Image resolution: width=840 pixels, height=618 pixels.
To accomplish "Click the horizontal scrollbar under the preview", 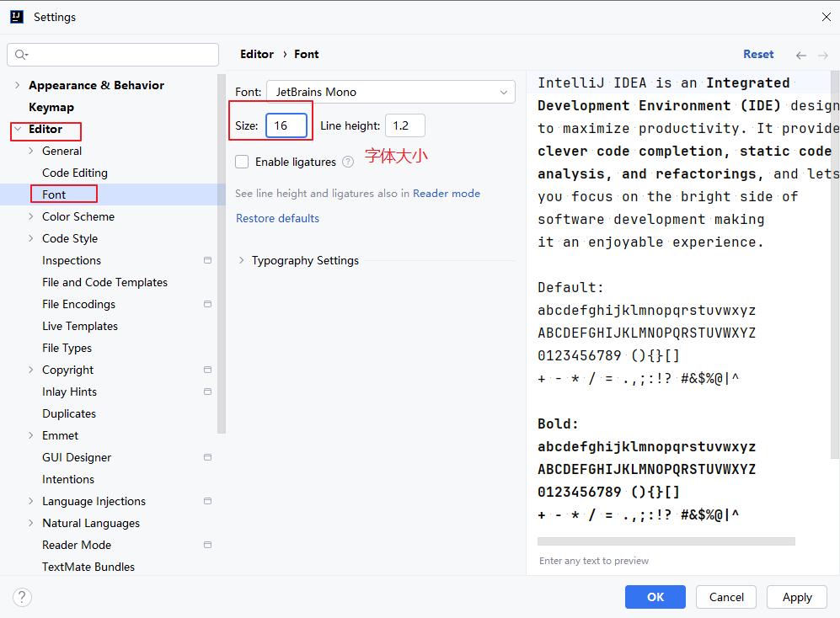I will (666, 541).
